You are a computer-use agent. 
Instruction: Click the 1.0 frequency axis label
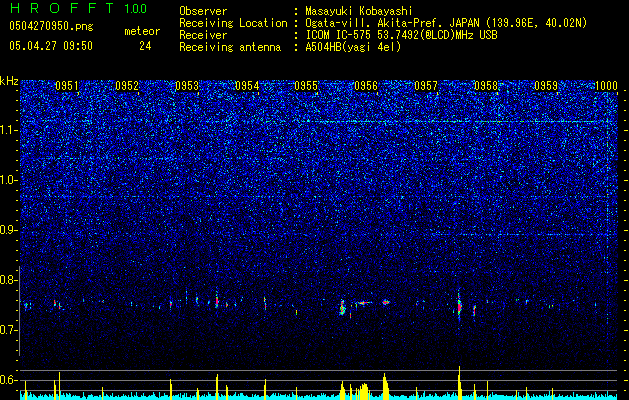(8, 181)
